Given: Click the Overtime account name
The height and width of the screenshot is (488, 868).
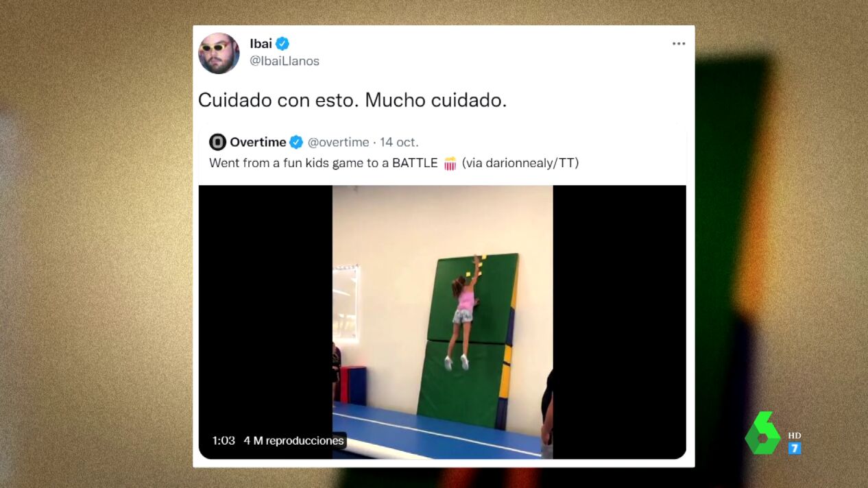Looking at the screenshot, I should point(258,142).
